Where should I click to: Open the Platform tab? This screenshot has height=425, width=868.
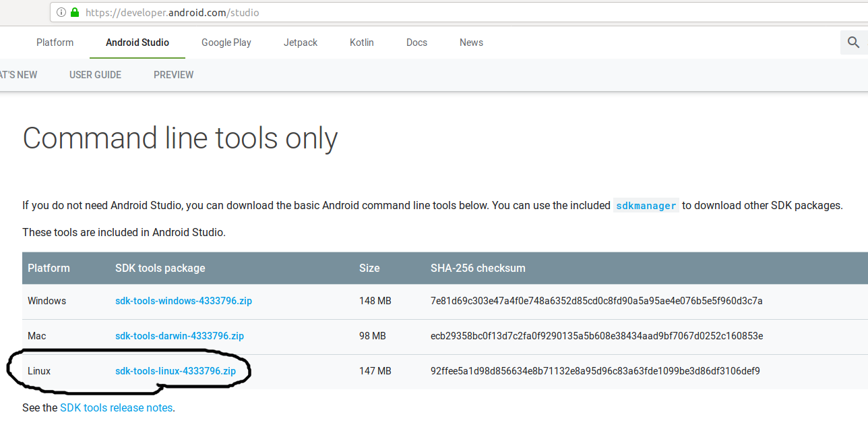pos(55,42)
